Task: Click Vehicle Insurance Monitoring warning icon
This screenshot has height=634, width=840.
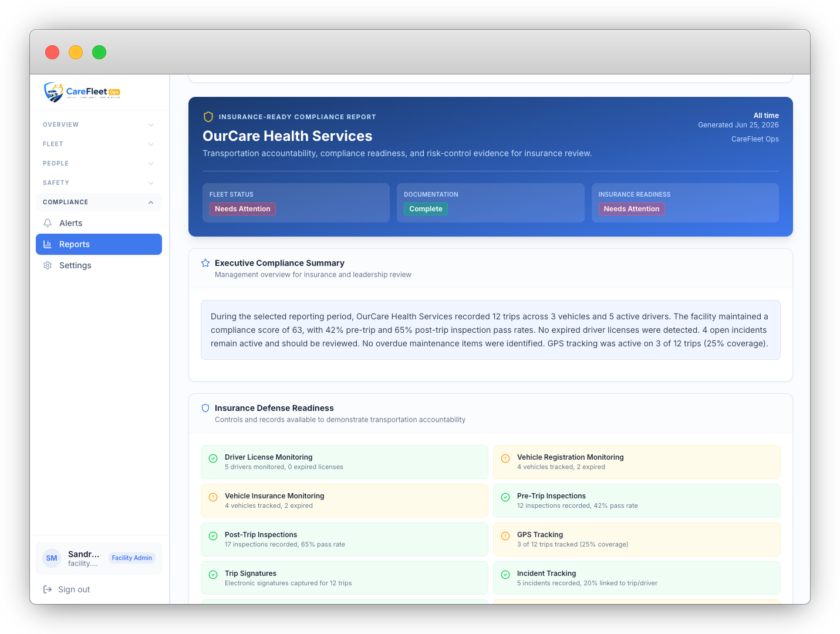Action: pyautogui.click(x=213, y=497)
